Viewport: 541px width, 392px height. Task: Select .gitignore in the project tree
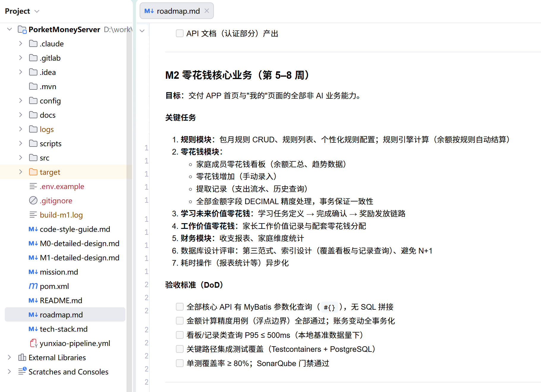coord(56,201)
